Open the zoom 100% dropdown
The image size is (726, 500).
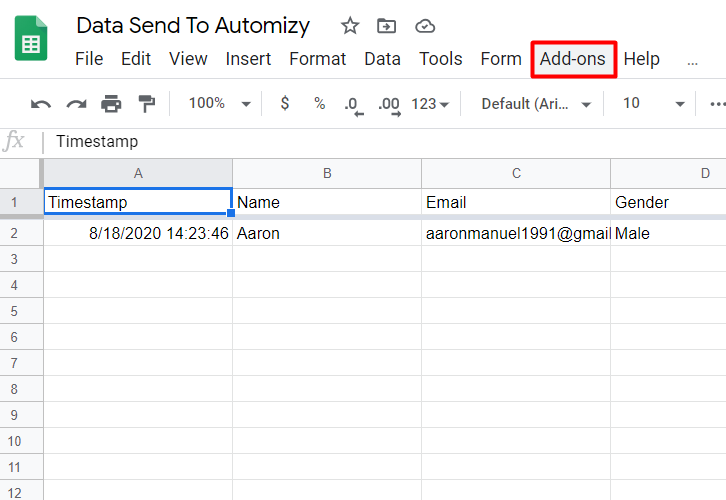click(219, 103)
